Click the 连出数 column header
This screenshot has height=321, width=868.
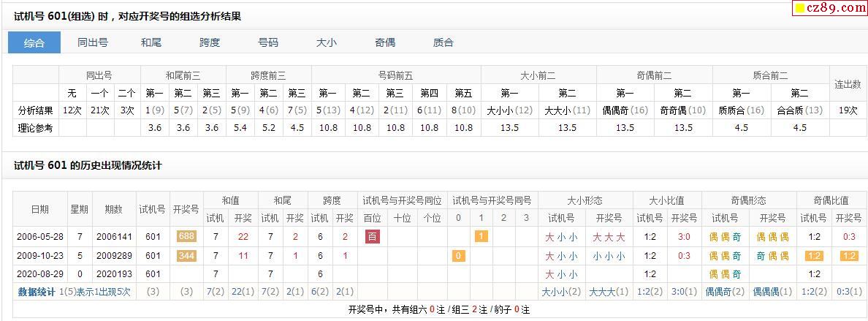click(848, 84)
